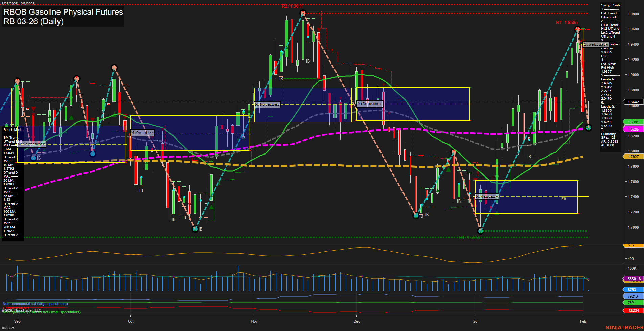Expand the Swing Pivots panel

click(x=611, y=5)
